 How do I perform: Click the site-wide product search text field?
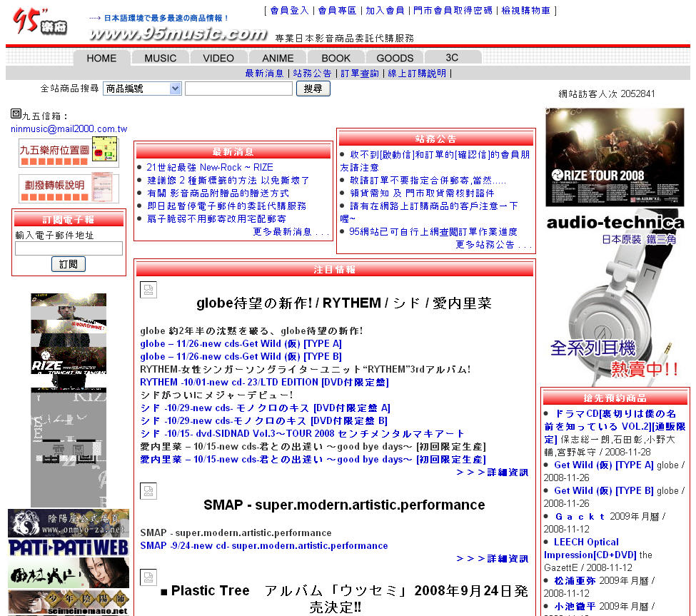238,89
